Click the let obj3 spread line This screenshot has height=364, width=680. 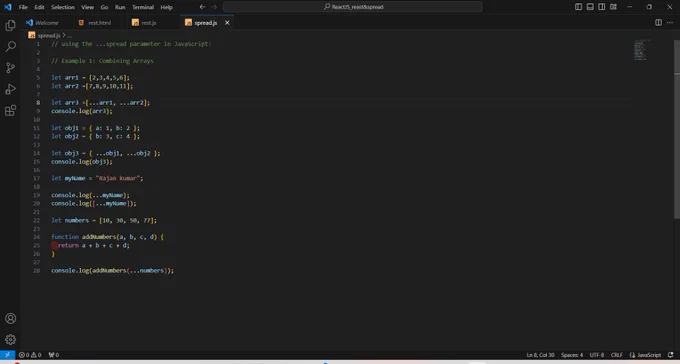pyautogui.click(x=106, y=153)
